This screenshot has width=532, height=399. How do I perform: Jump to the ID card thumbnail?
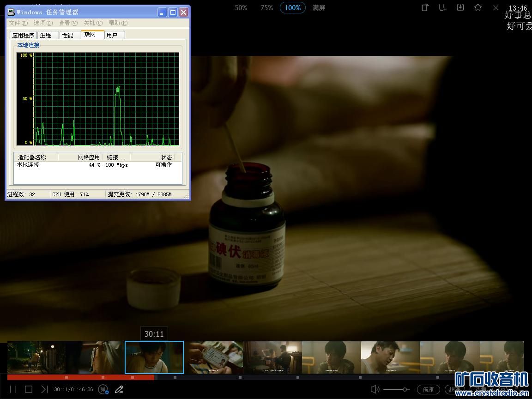pos(214,357)
